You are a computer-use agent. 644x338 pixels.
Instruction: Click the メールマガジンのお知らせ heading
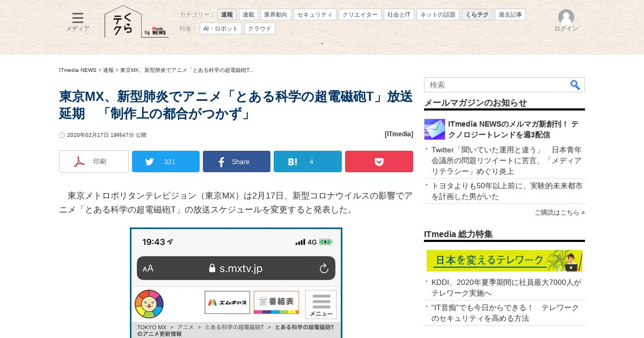pos(475,102)
